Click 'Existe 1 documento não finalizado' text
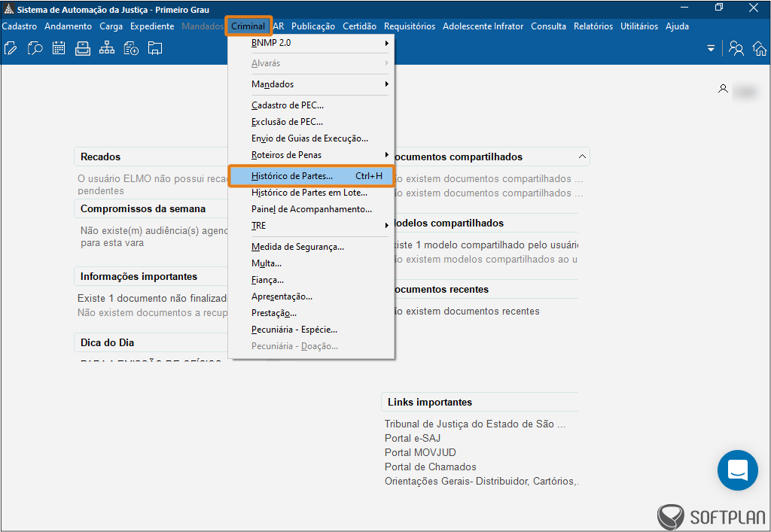The width and height of the screenshot is (771, 532). coord(152,299)
